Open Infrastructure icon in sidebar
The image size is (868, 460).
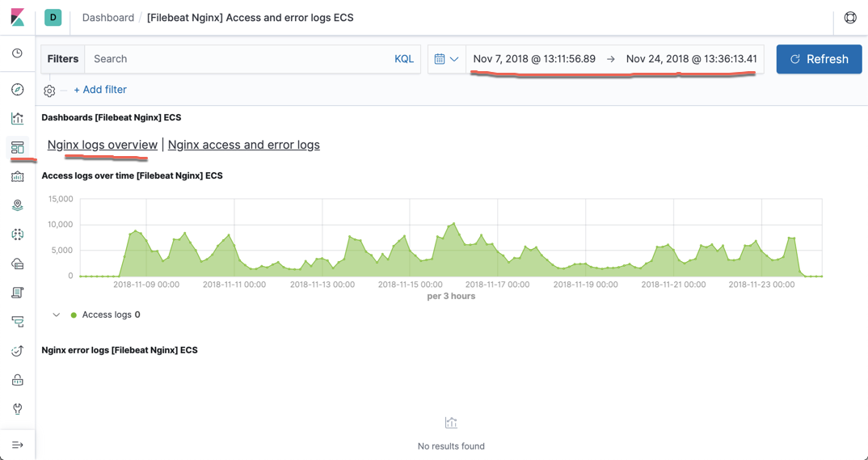click(x=17, y=264)
